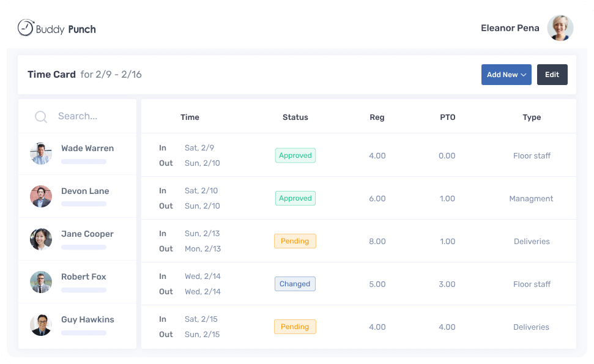Click Jane Cooper's avatar photo
This screenshot has width=594, height=364.
[41, 239]
